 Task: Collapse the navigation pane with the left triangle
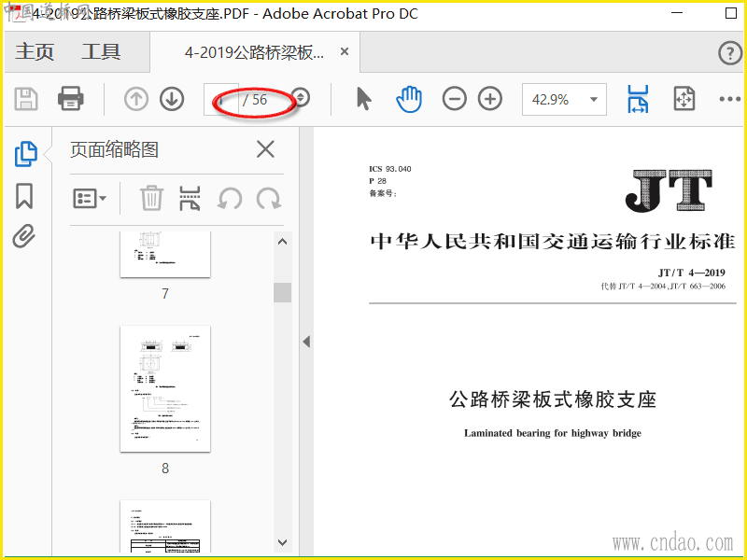click(x=306, y=342)
